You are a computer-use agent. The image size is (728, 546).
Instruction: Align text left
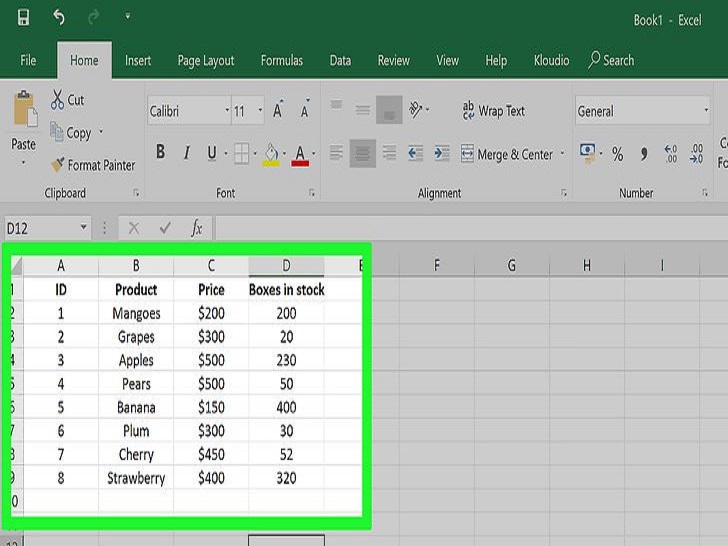click(x=336, y=153)
